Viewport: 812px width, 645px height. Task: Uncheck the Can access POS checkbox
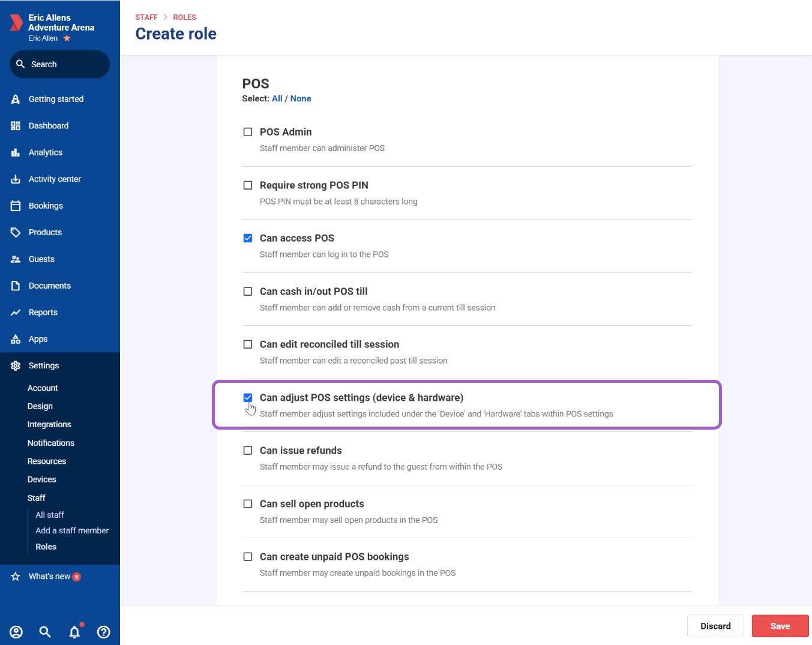tap(248, 238)
